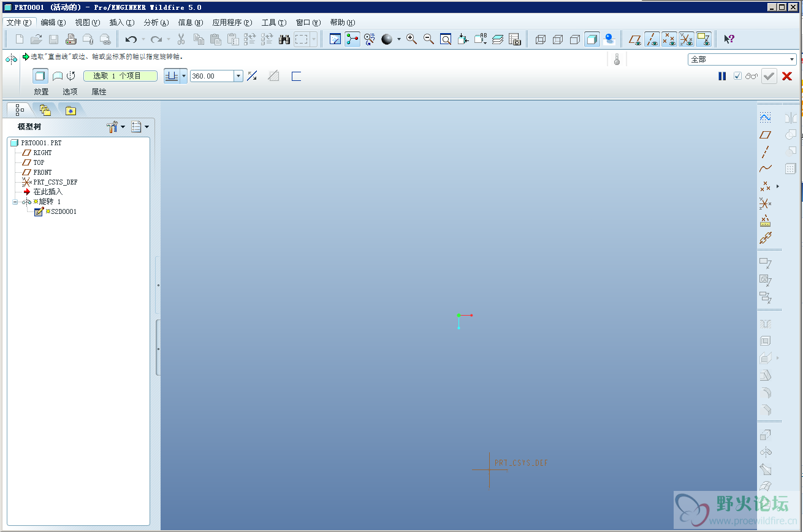
Task: Cancel feature with red X
Action: pyautogui.click(x=787, y=76)
